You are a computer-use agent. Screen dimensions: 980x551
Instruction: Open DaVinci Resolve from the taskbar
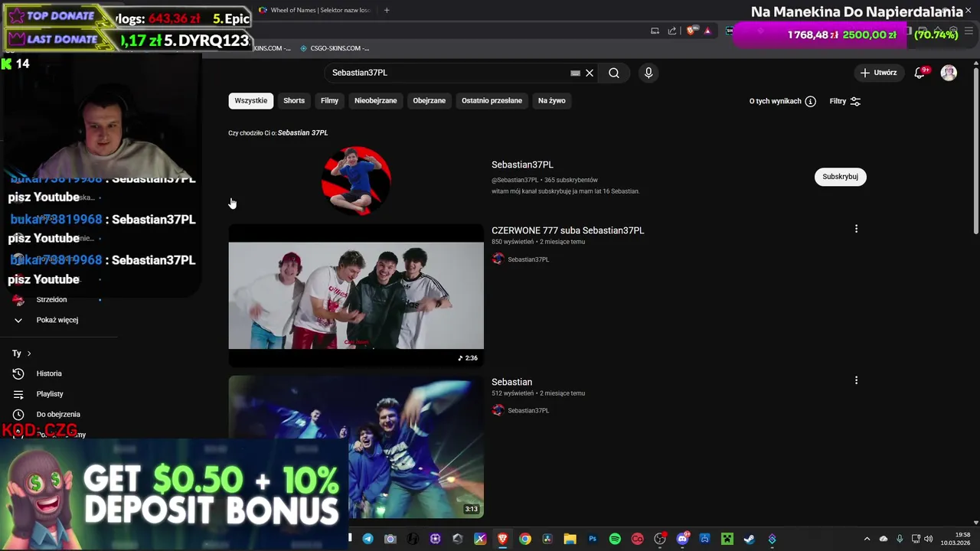[547, 539]
